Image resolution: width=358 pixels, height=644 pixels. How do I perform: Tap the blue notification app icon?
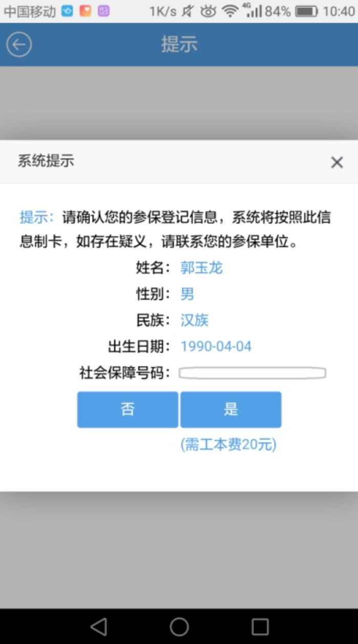[67, 11]
